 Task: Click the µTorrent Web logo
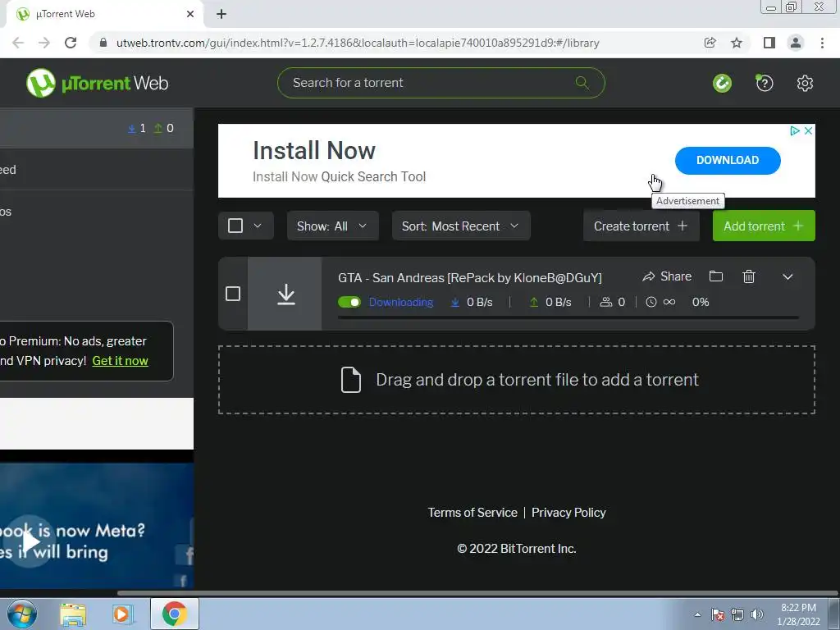coord(98,83)
